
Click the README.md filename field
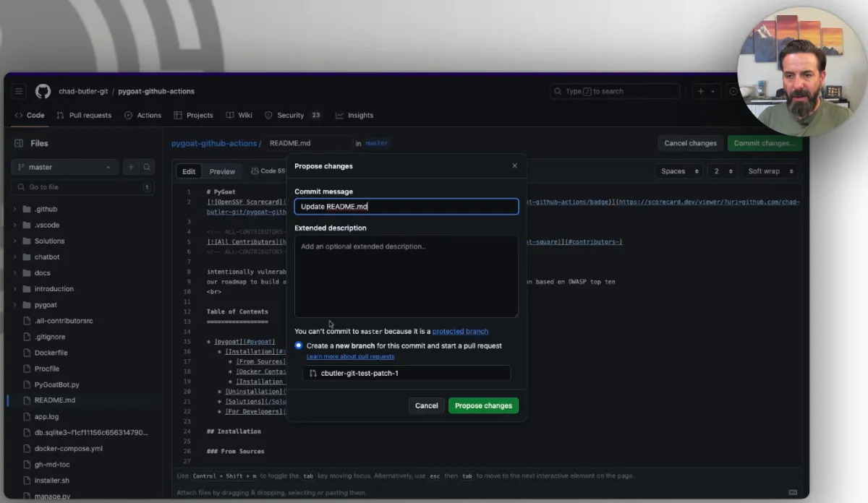tap(307, 143)
